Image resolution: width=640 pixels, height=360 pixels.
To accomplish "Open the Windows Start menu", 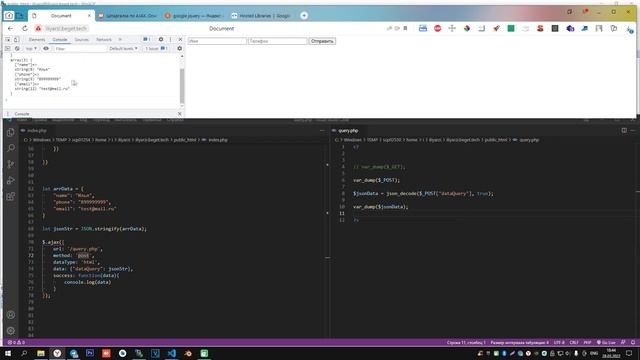I will coord(8,353).
